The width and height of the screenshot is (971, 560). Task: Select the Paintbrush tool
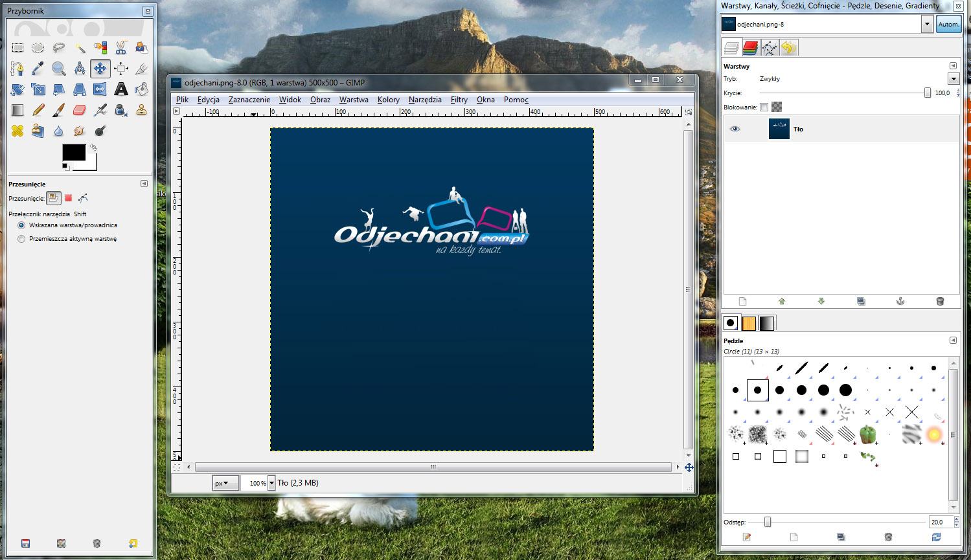pos(59,110)
